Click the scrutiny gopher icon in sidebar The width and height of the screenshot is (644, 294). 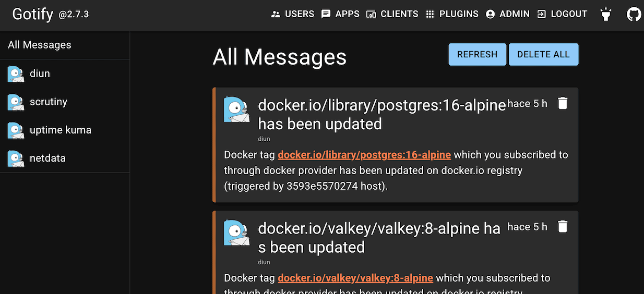[16, 102]
